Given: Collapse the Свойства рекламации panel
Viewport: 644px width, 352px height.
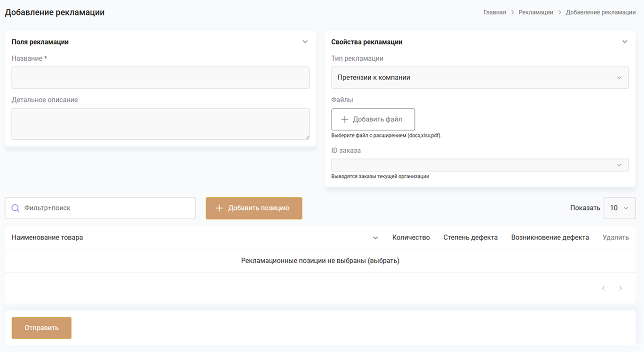Looking at the screenshot, I should point(625,42).
